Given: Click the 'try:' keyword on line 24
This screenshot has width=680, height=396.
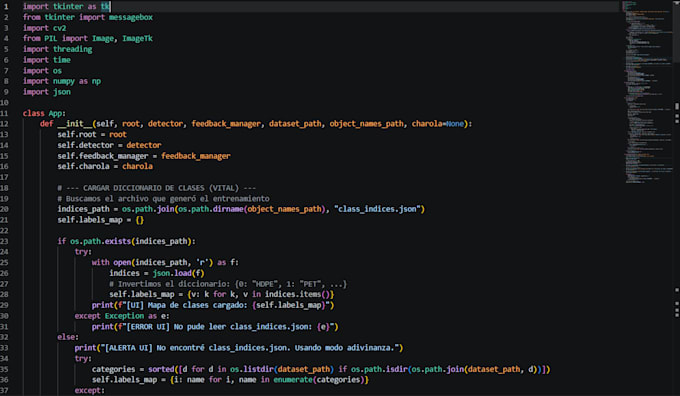Looking at the screenshot, I should click(83, 252).
